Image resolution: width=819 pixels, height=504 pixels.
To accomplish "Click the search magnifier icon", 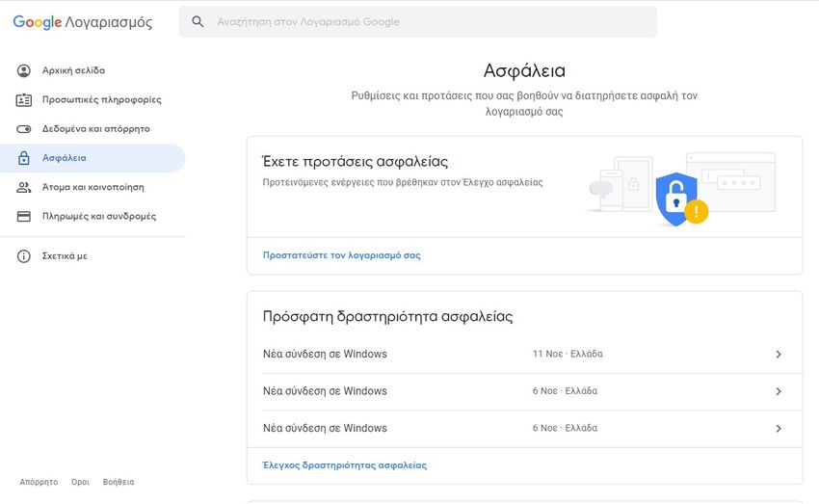I will [198, 21].
